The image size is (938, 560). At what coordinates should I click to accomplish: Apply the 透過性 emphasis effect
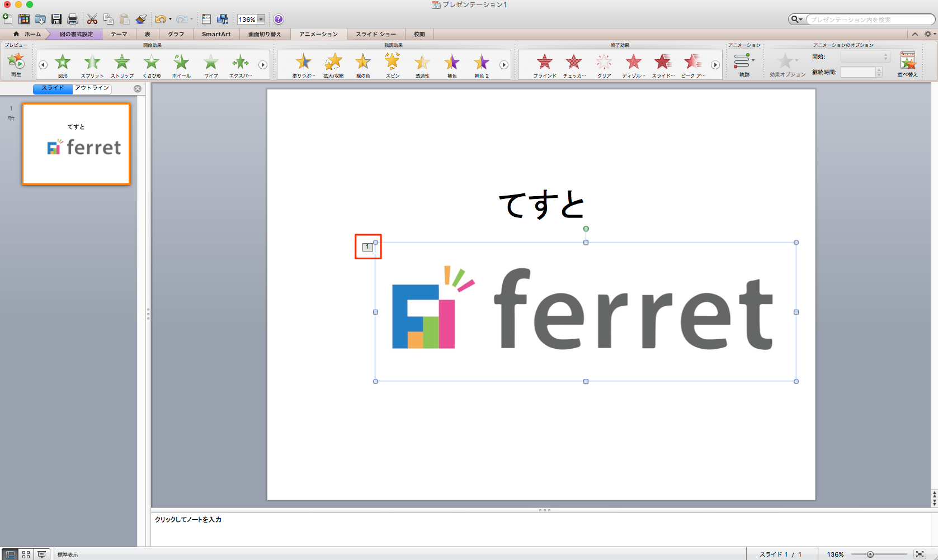pos(422,65)
